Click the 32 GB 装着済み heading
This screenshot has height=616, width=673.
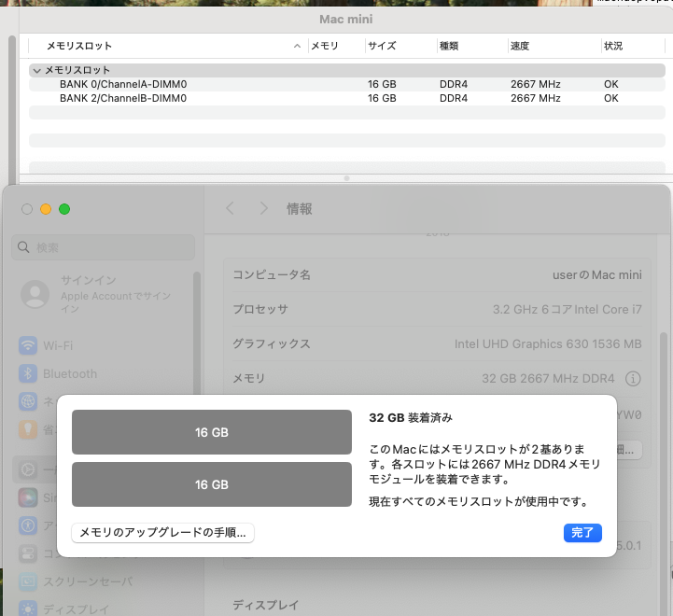pyautogui.click(x=411, y=418)
